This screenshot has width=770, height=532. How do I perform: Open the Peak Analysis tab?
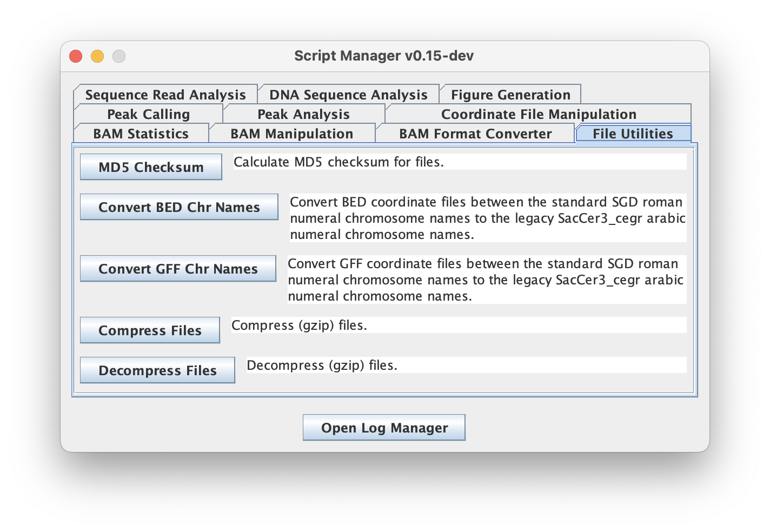[303, 114]
